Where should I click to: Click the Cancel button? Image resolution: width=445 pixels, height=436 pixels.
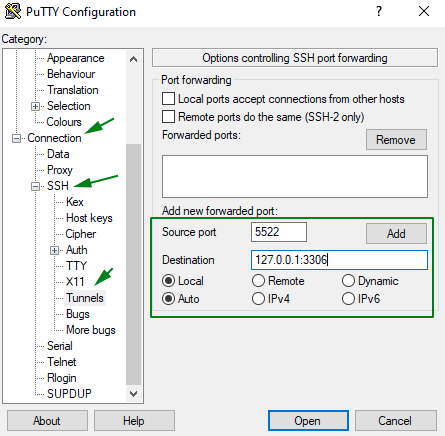click(396, 421)
